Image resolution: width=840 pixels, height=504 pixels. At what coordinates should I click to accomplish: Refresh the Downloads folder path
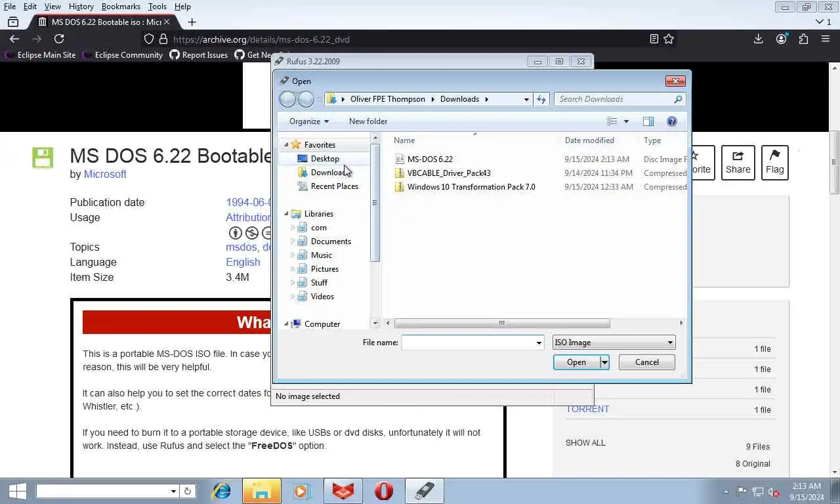pyautogui.click(x=541, y=99)
